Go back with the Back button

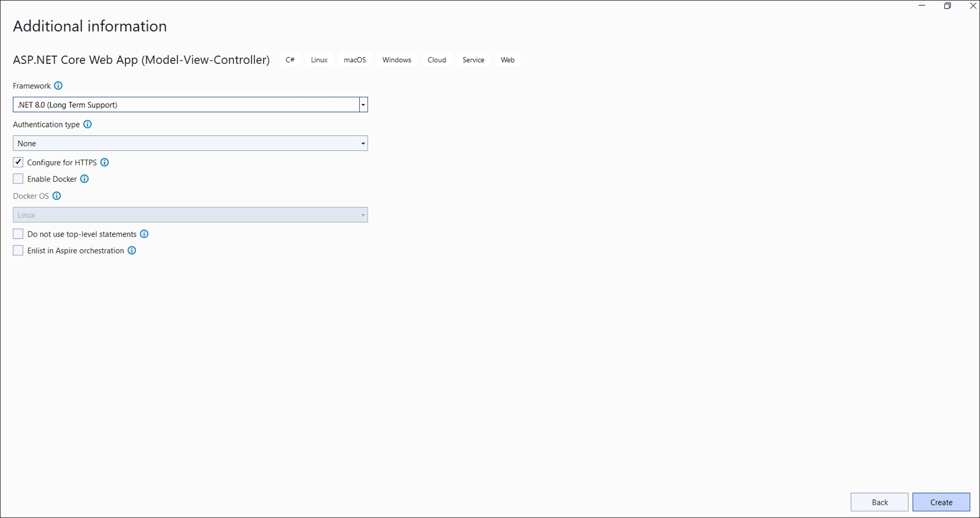[879, 502]
